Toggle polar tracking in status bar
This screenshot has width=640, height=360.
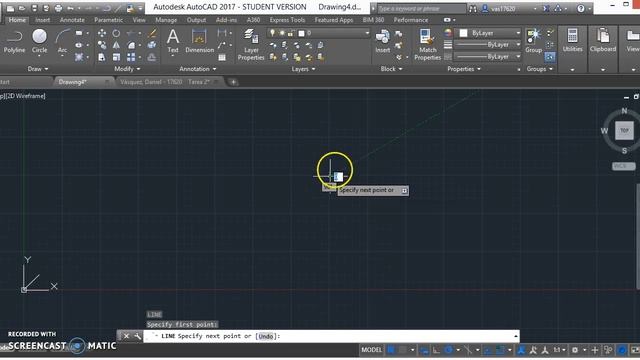click(x=449, y=350)
